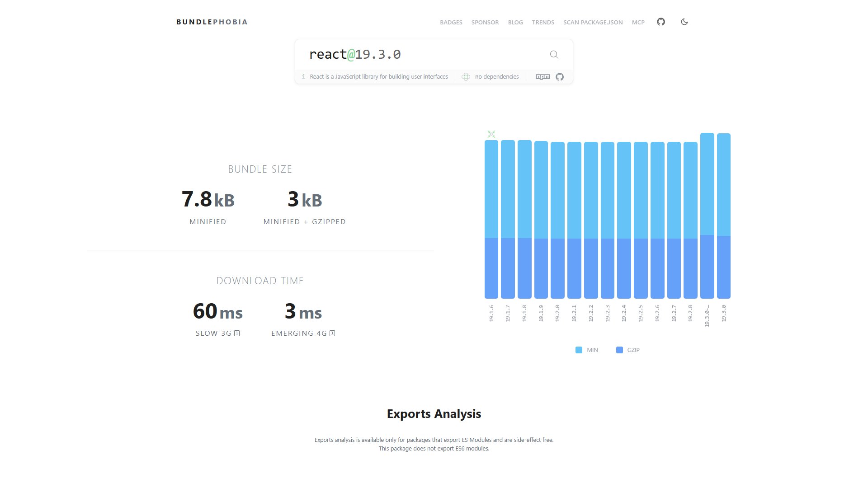868x488 pixels.
Task: Click the "Exports Analysis" heading
Action: pos(434,414)
